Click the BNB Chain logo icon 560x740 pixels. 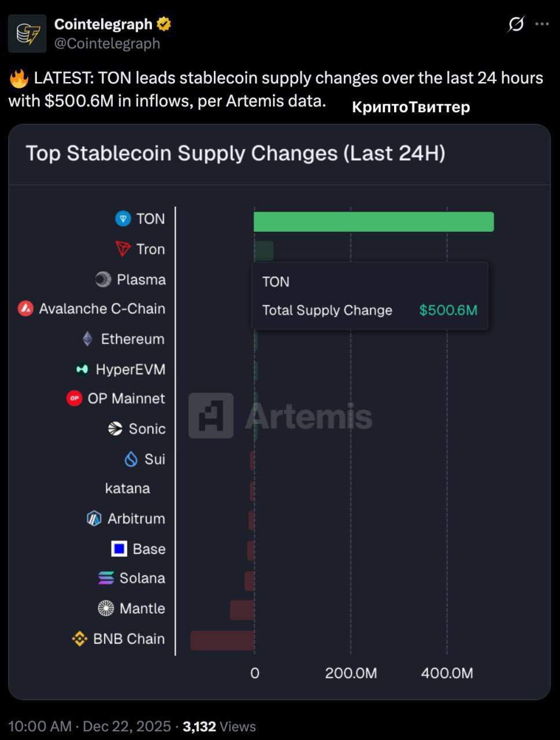(x=79, y=639)
